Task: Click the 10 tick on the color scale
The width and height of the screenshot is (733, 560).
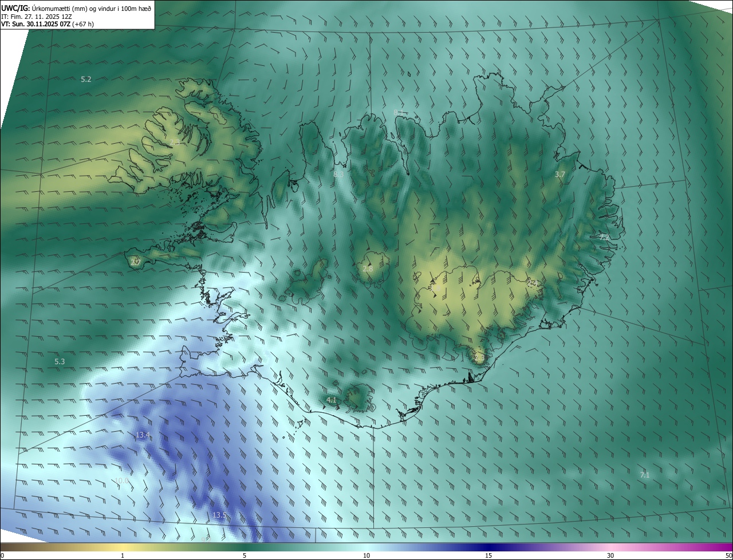Action: [366, 555]
